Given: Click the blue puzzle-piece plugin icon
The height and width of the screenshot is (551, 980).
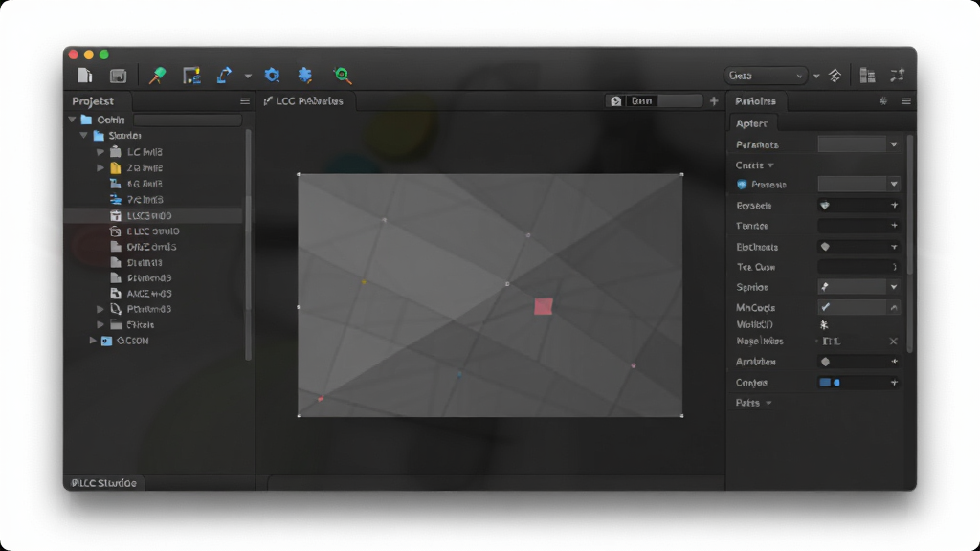Looking at the screenshot, I should [305, 76].
